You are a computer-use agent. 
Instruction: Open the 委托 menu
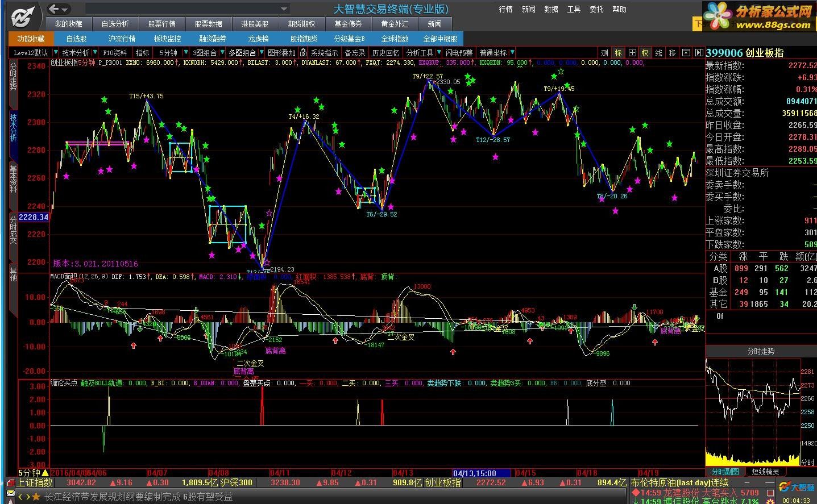596,9
